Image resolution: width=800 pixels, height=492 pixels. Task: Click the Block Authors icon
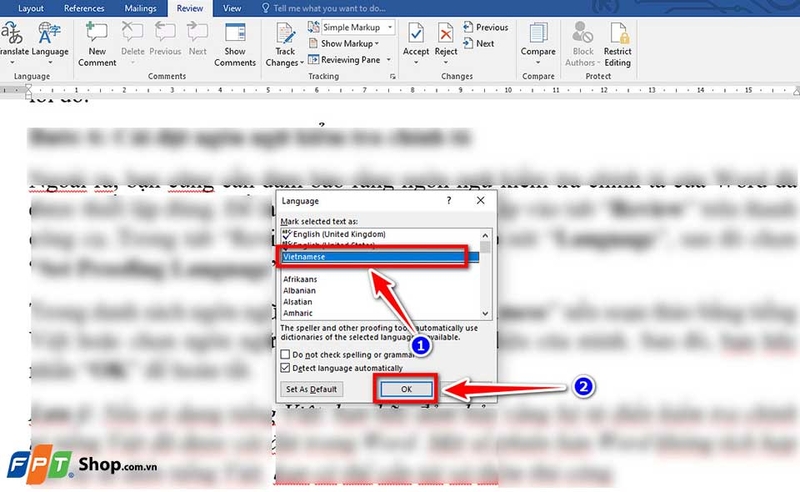pos(582,33)
